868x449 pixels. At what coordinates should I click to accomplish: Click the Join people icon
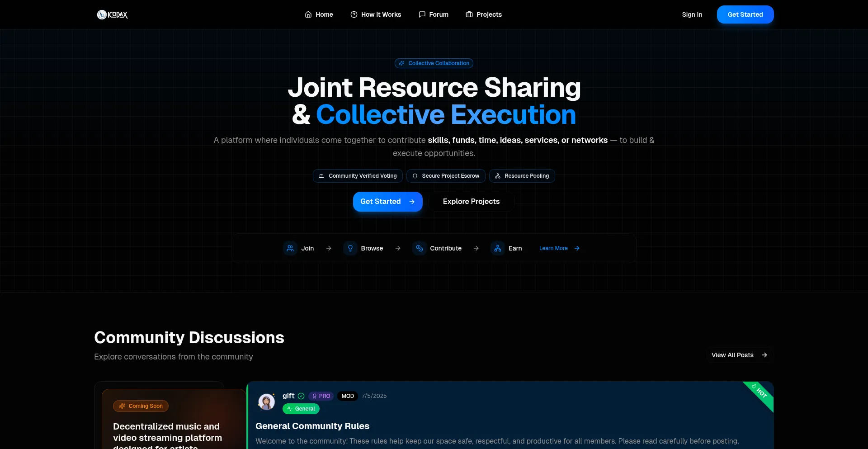pyautogui.click(x=290, y=248)
